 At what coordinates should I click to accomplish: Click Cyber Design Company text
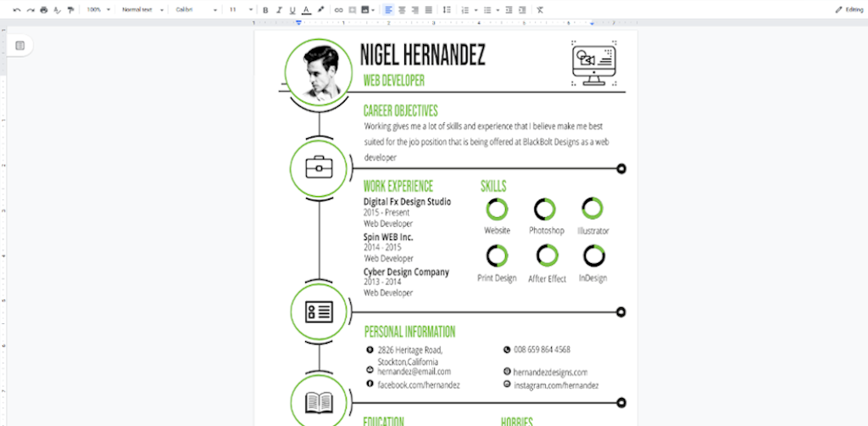[x=406, y=272]
